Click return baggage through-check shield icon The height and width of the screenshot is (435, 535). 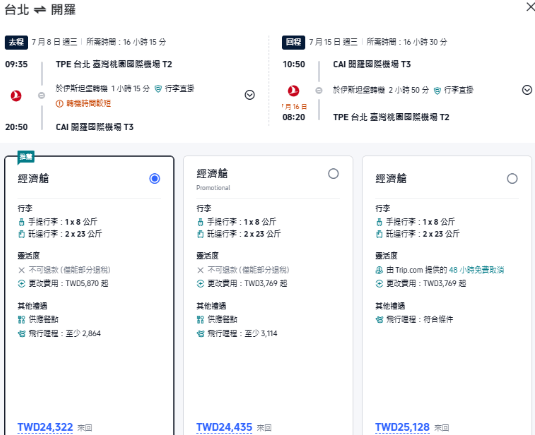click(x=437, y=90)
